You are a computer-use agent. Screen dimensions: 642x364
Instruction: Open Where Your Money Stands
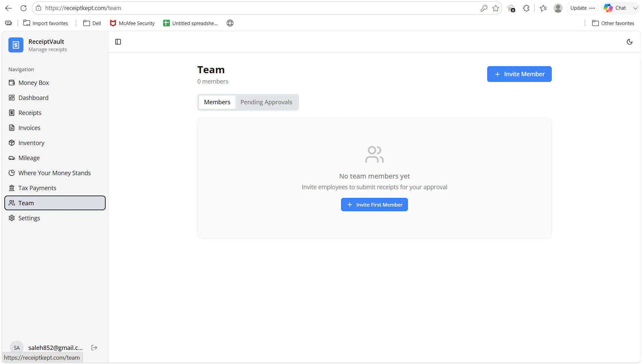coord(55,173)
